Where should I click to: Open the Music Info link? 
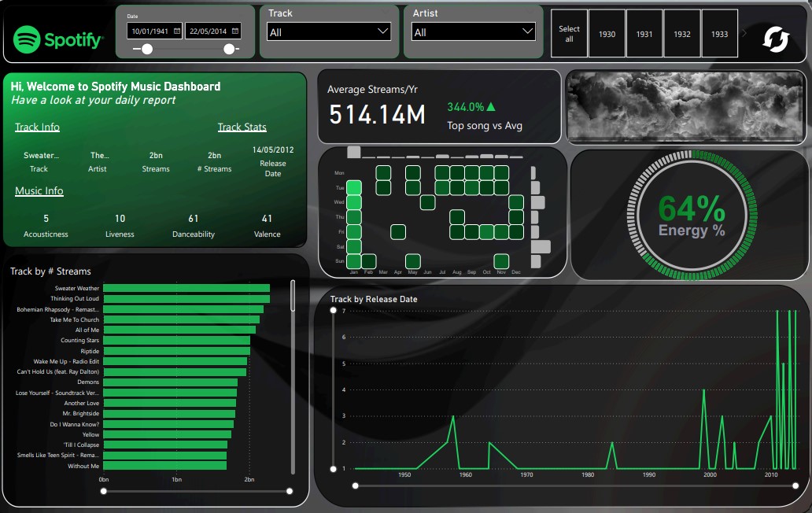pyautogui.click(x=39, y=190)
